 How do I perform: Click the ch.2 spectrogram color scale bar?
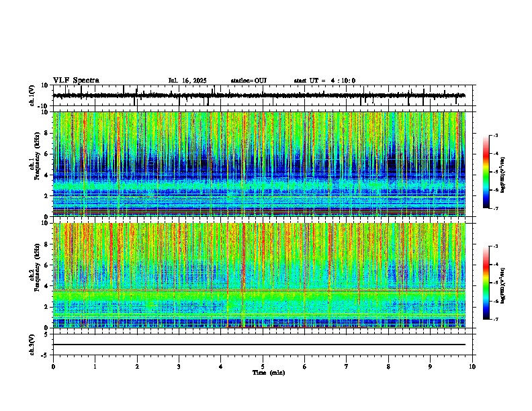pyautogui.click(x=486, y=283)
